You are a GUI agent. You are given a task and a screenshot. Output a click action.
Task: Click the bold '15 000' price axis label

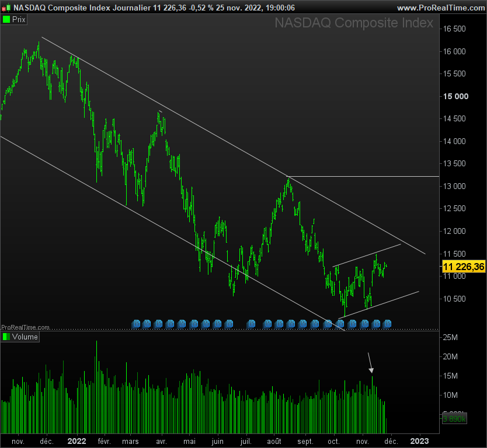(x=455, y=96)
